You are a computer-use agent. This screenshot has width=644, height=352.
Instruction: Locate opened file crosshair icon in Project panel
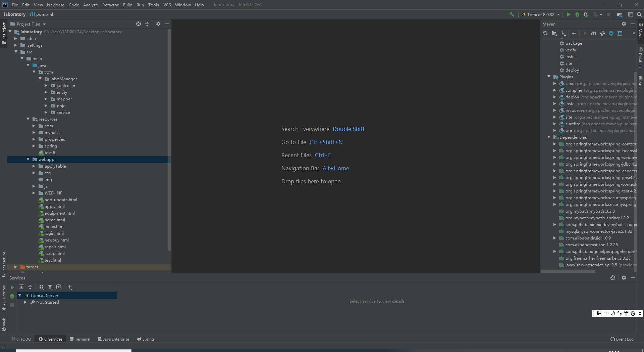139,24
